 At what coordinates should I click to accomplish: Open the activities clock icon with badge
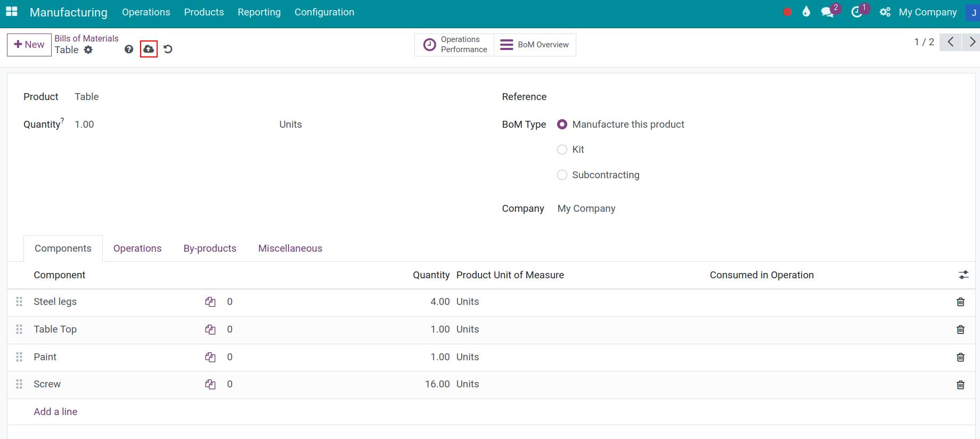857,12
